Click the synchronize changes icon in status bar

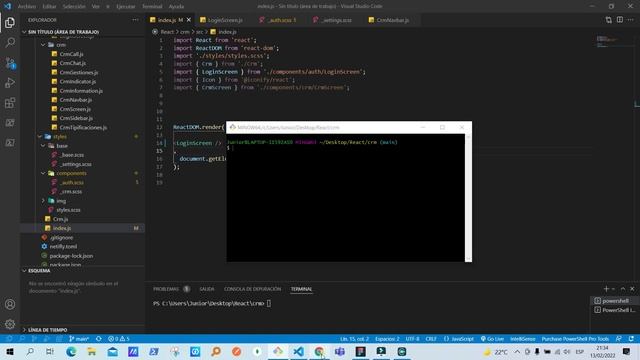pos(98,339)
